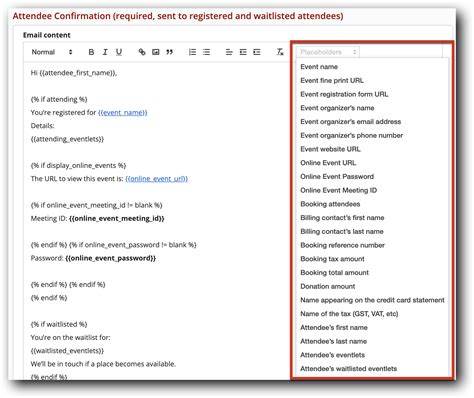Choose Event organizer's phone number placeholder

(352, 135)
